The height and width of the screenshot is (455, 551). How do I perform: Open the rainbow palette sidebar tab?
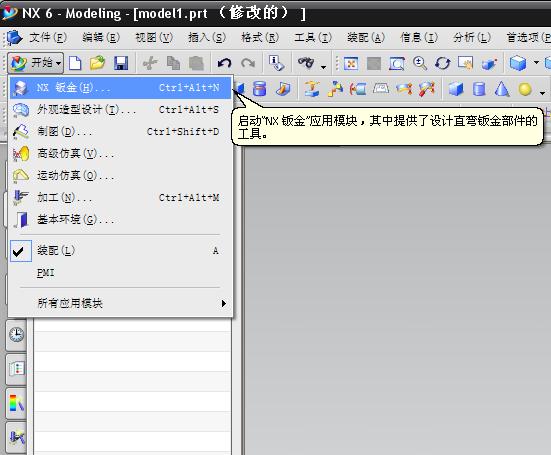[x=16, y=403]
